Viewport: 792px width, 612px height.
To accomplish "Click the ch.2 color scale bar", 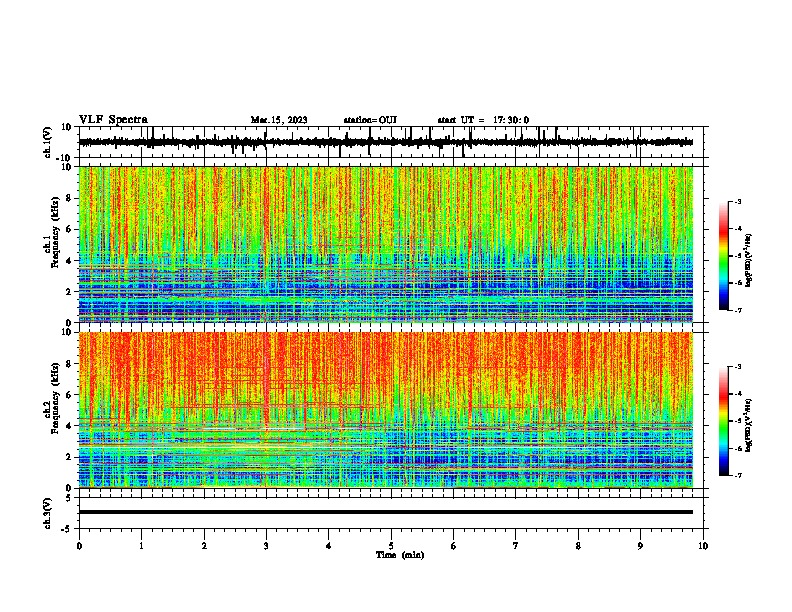I will point(723,421).
